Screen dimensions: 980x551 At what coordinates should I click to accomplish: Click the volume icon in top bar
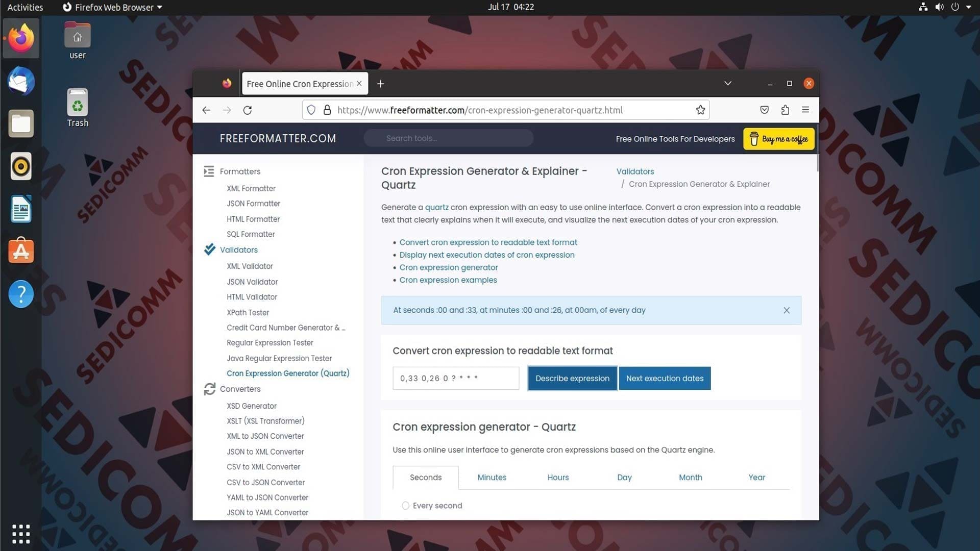(939, 7)
